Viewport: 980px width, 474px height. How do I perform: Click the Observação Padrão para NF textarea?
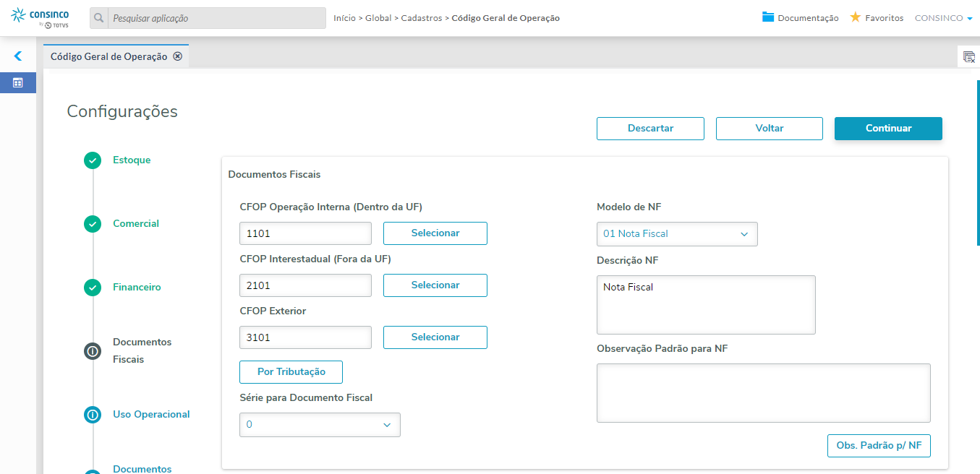(763, 393)
